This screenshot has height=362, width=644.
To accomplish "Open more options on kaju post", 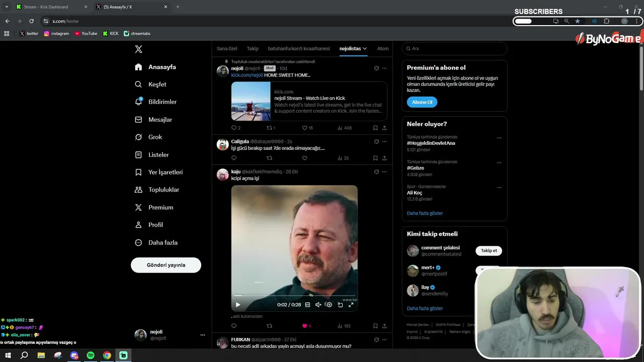I will click(384, 171).
